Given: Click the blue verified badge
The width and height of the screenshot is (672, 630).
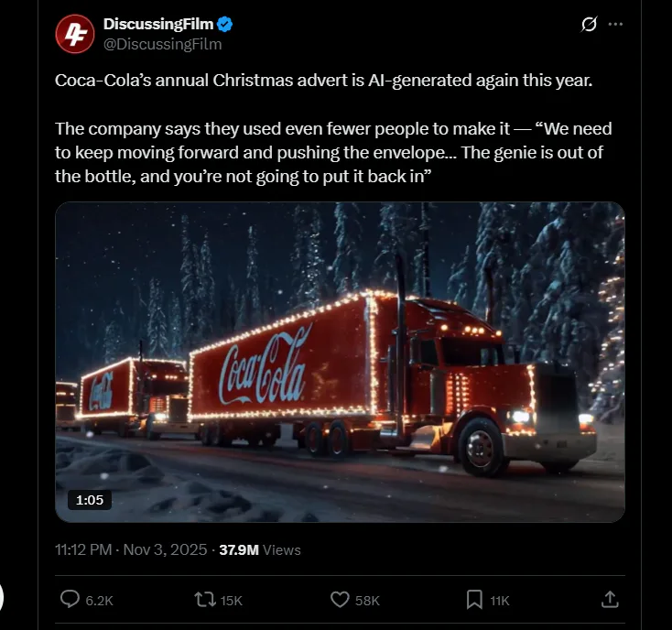Looking at the screenshot, I should click(224, 26).
